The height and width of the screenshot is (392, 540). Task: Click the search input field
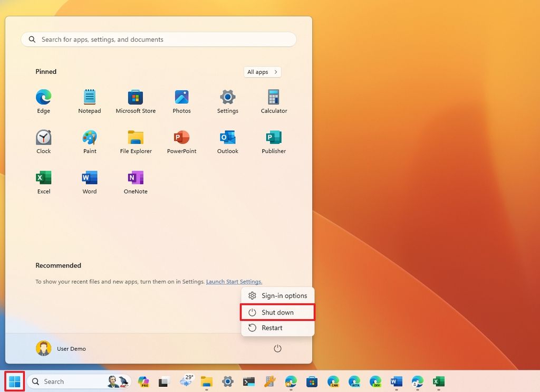tap(158, 39)
